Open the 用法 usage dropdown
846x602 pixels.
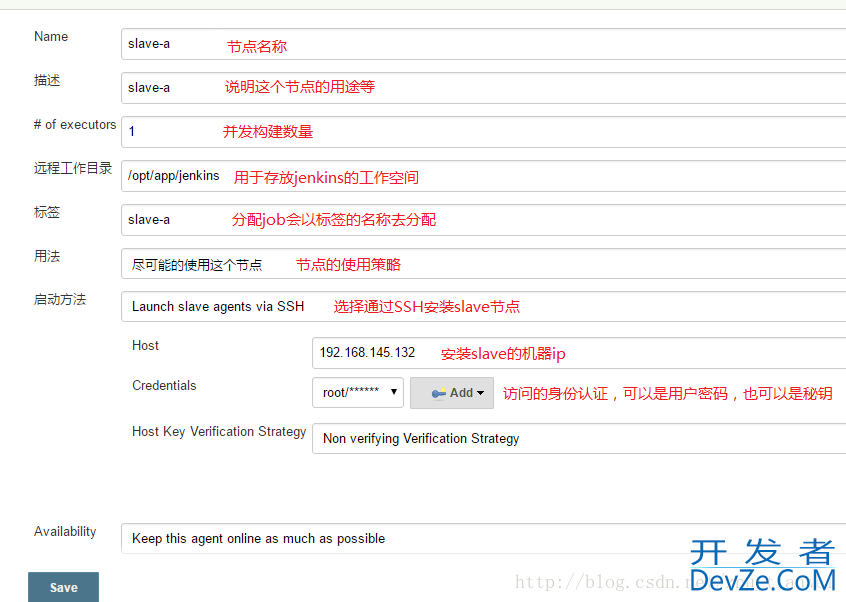(483, 264)
